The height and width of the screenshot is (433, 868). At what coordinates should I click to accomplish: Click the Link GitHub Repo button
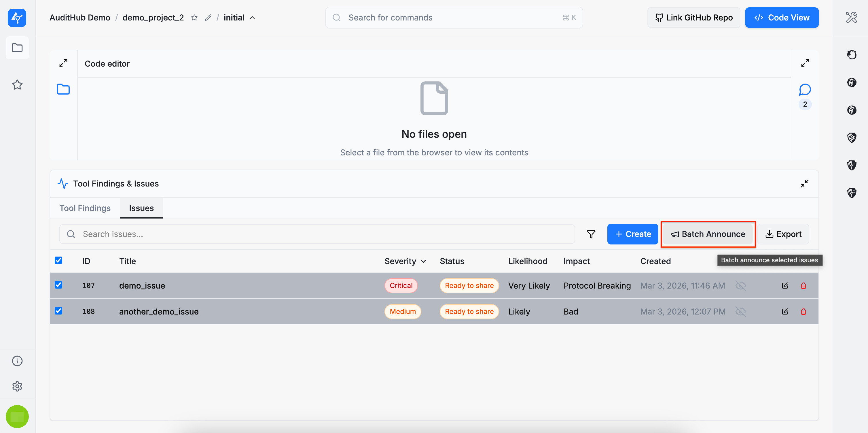coord(693,18)
